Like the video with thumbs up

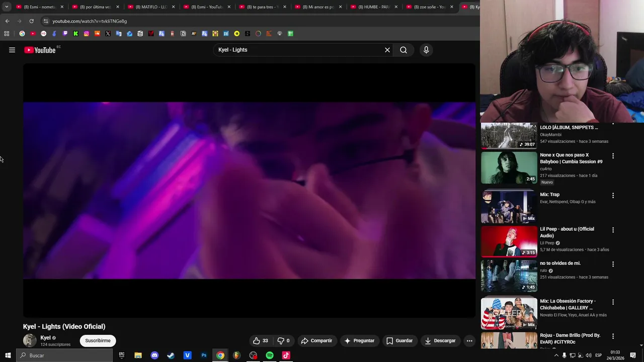tap(261, 340)
